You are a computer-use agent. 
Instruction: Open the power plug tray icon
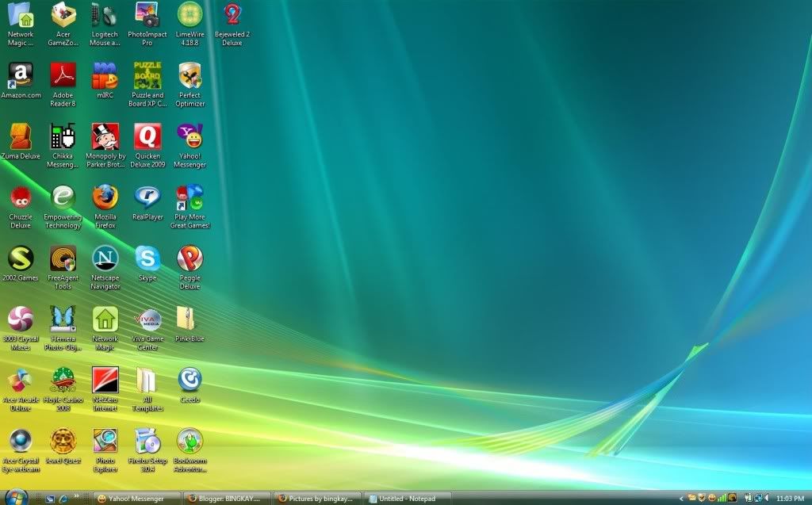748,499
